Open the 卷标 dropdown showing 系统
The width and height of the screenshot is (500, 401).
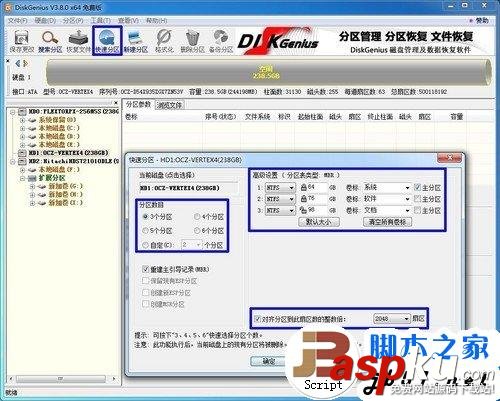407,188
